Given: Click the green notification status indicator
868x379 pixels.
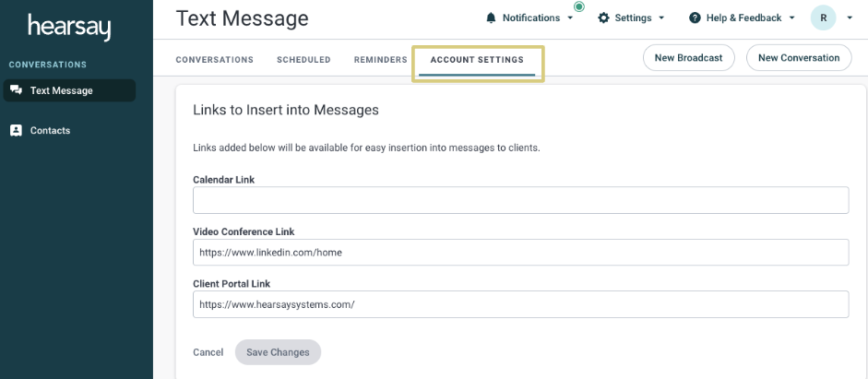Looking at the screenshot, I should point(579,6).
